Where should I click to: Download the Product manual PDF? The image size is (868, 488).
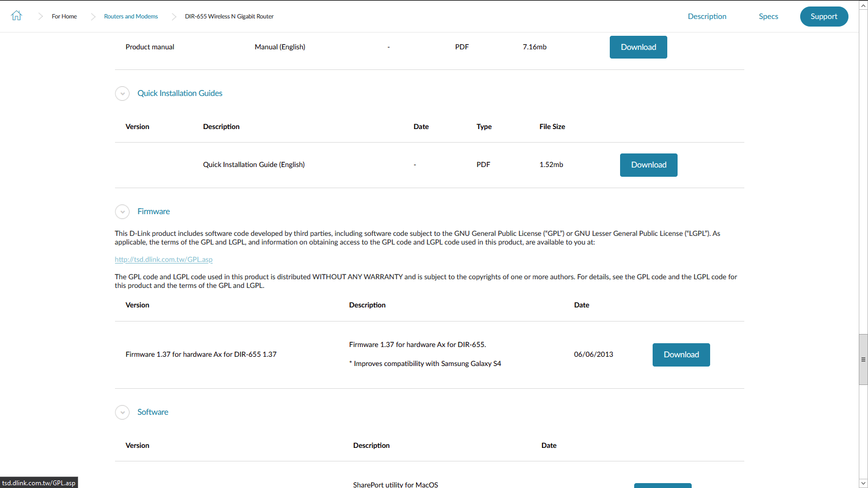click(x=638, y=47)
